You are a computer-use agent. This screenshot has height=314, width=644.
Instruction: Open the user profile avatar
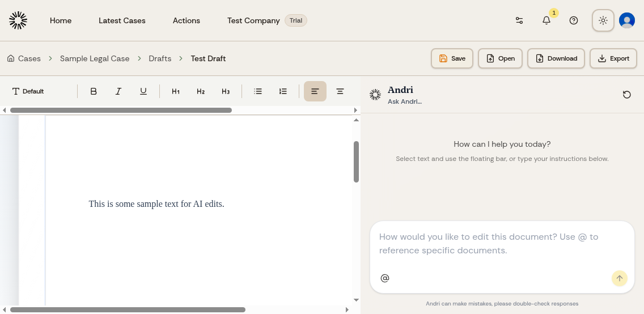coord(627,20)
